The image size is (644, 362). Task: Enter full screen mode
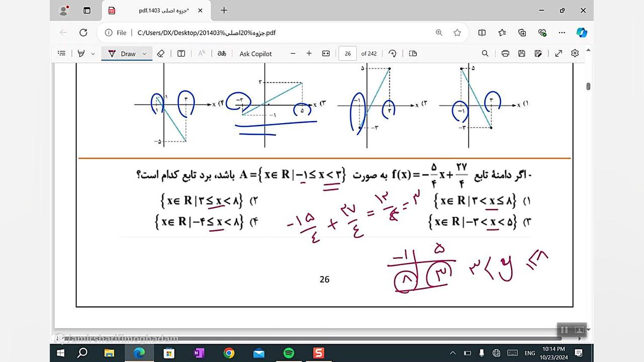pos(558,53)
